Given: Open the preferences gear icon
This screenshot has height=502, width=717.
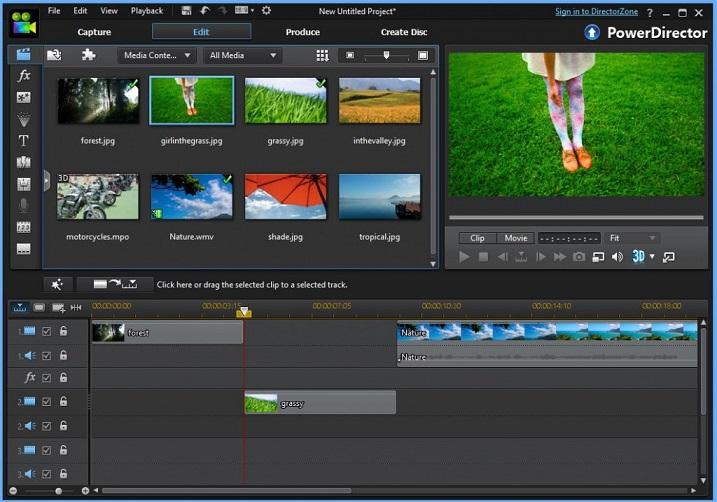Looking at the screenshot, I should 266,10.
